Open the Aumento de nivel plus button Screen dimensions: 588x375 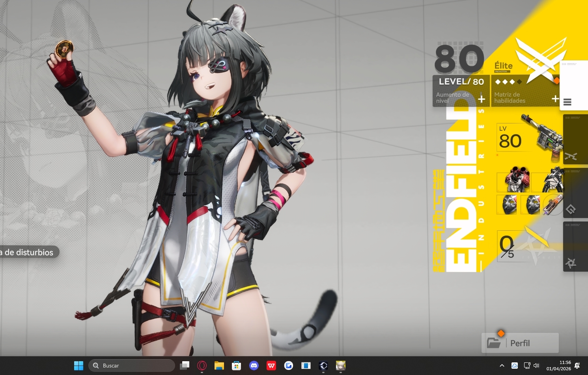click(482, 99)
